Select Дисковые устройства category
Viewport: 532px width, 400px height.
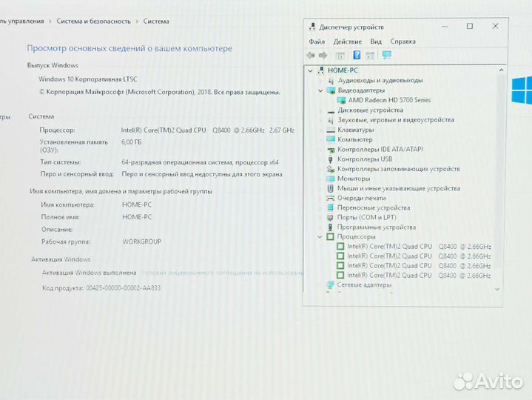tap(370, 110)
